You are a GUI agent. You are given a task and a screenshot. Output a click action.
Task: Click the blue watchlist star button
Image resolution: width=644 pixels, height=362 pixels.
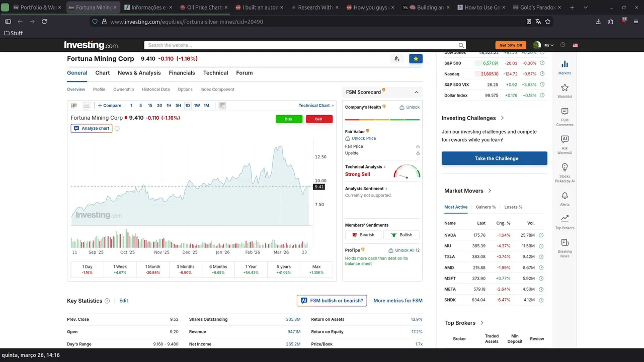[x=416, y=59]
